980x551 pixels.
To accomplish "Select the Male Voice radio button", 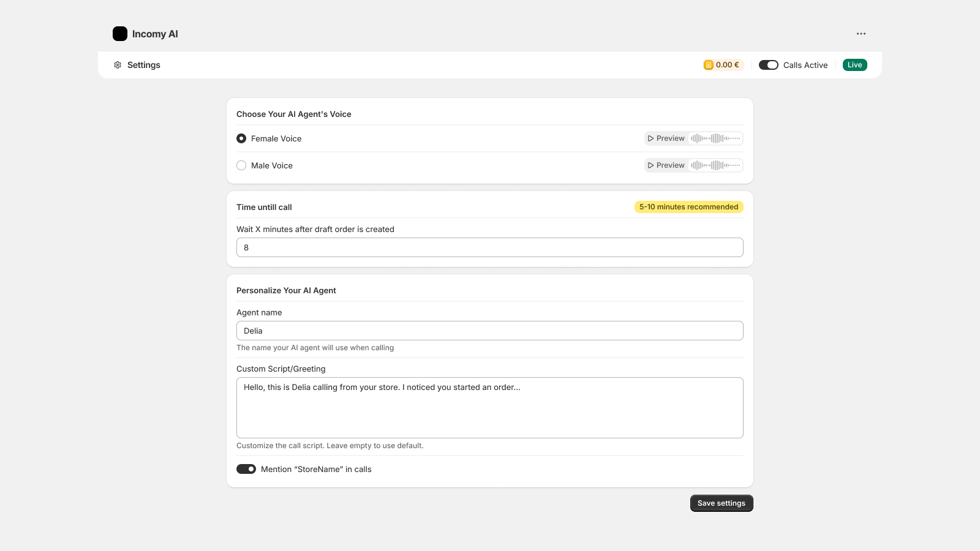I will 241,165.
